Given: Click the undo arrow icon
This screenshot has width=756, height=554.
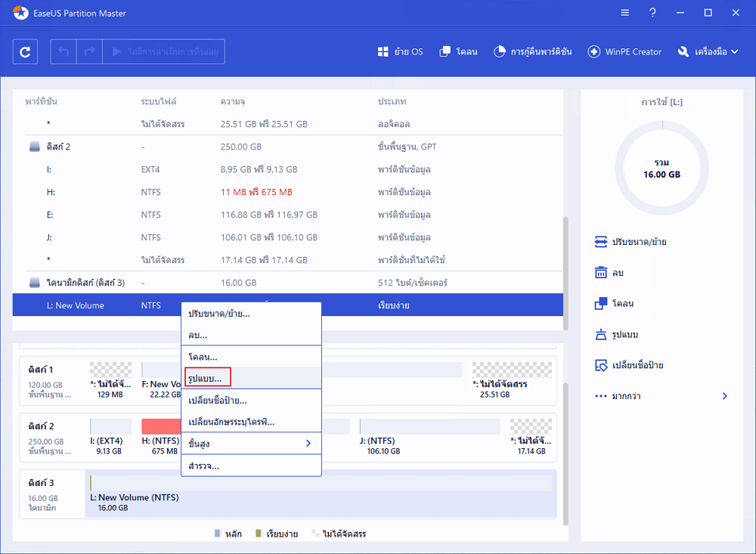Looking at the screenshot, I should [64, 51].
